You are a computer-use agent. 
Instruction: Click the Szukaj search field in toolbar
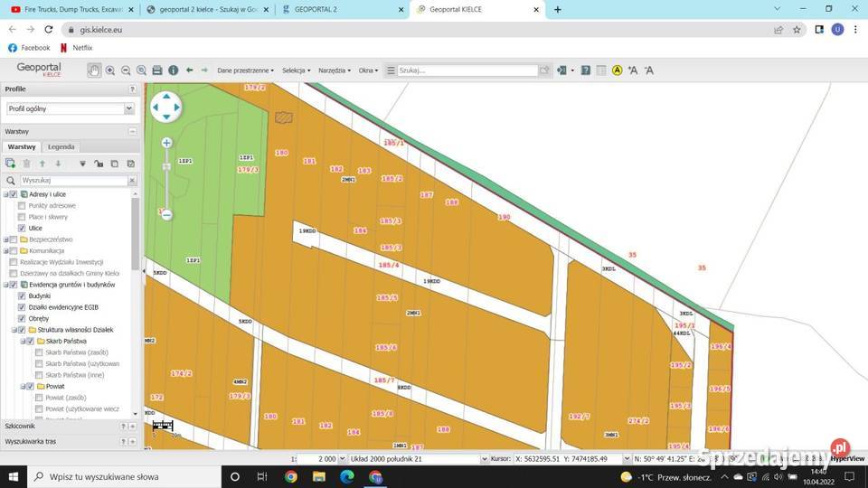(467, 70)
